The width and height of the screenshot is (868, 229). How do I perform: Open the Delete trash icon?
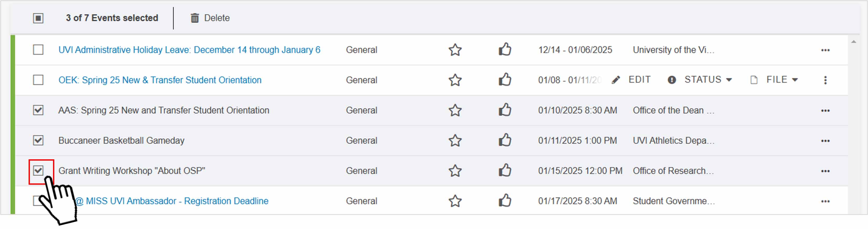tap(195, 18)
